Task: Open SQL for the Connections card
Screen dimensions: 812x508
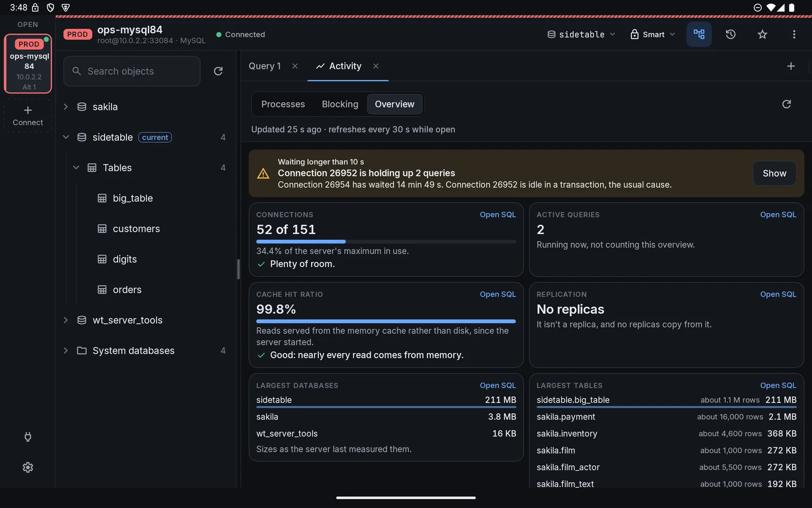Action: point(497,215)
